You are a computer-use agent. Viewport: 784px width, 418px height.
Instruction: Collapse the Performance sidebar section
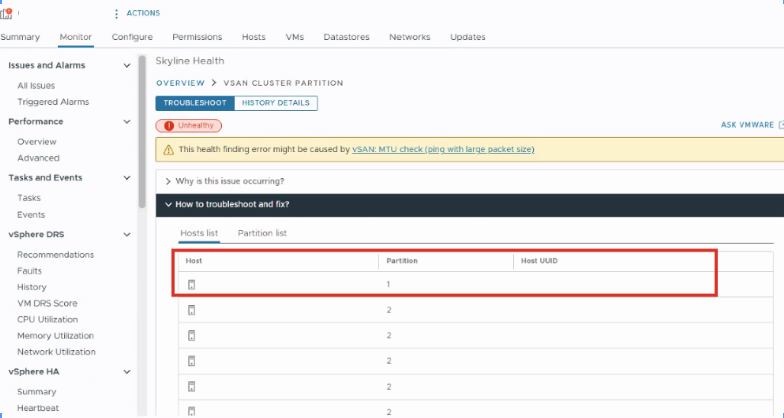[x=126, y=122]
